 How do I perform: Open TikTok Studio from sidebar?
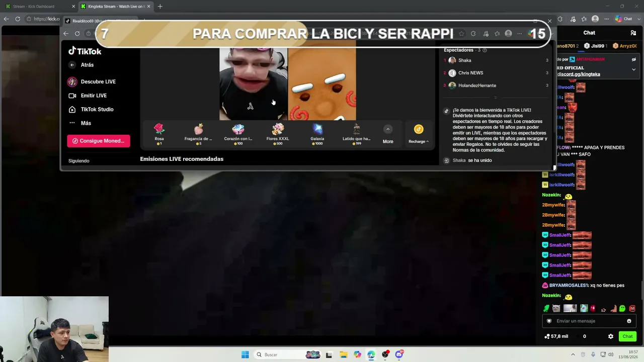(91, 109)
